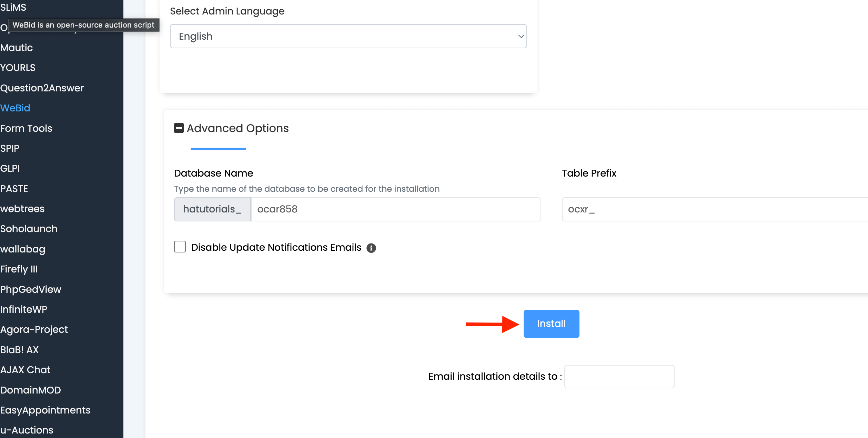Screen dimensions: 868x438
Task: Open SPIP in the script list
Action: (x=10, y=148)
